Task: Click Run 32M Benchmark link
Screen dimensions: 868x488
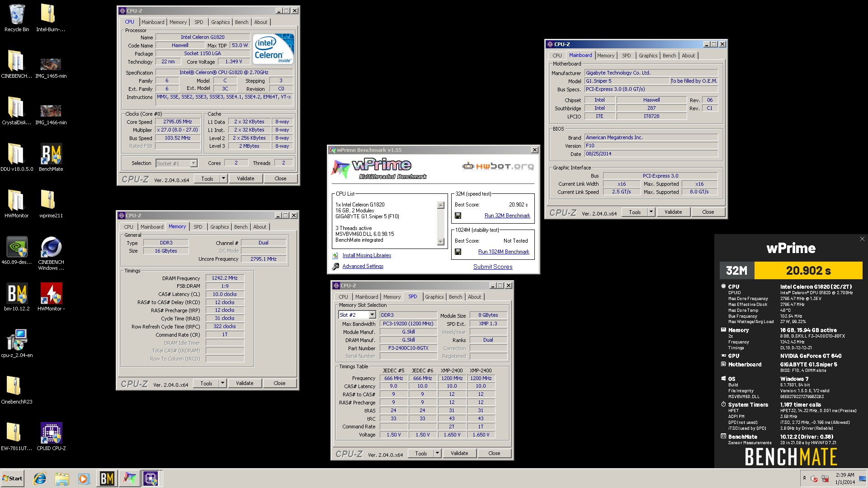Action: (507, 216)
